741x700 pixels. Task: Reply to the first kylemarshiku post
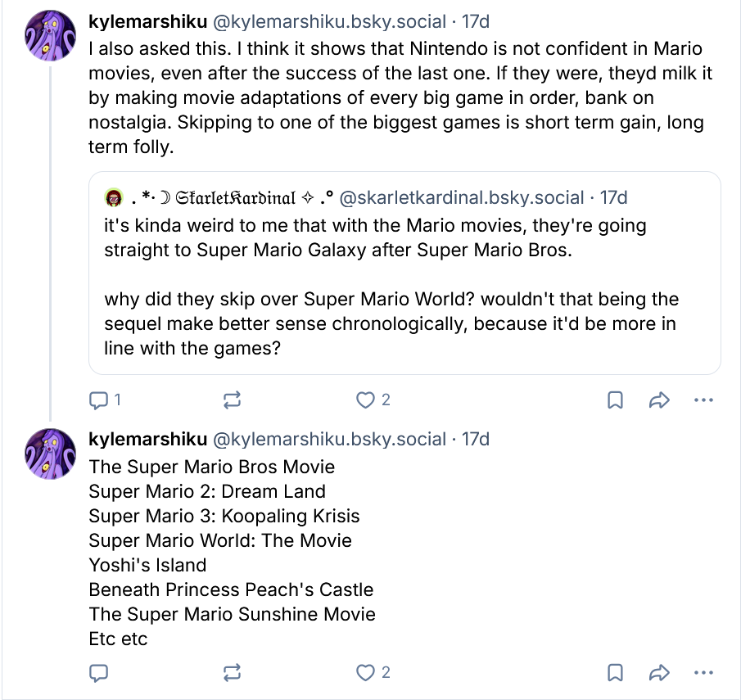pyautogui.click(x=99, y=400)
